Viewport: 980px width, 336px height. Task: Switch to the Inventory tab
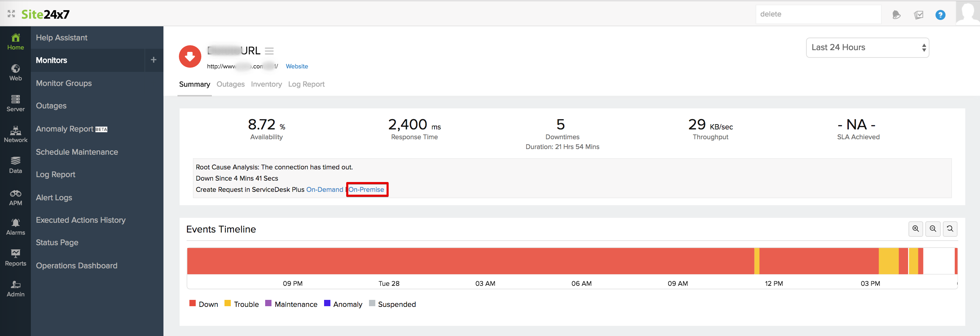[266, 84]
